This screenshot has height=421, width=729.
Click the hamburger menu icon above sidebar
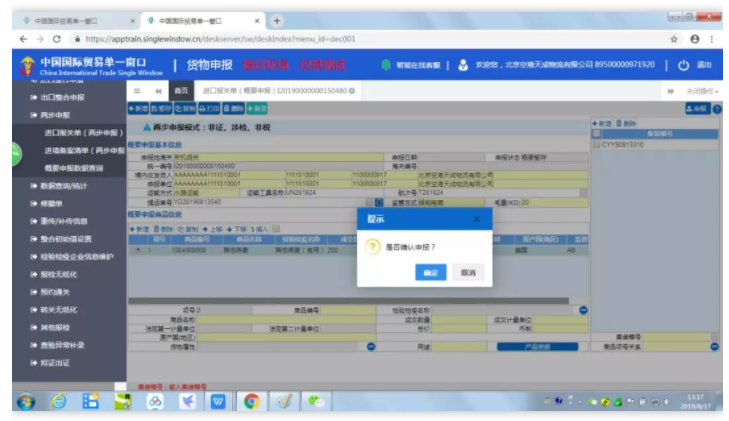point(137,91)
